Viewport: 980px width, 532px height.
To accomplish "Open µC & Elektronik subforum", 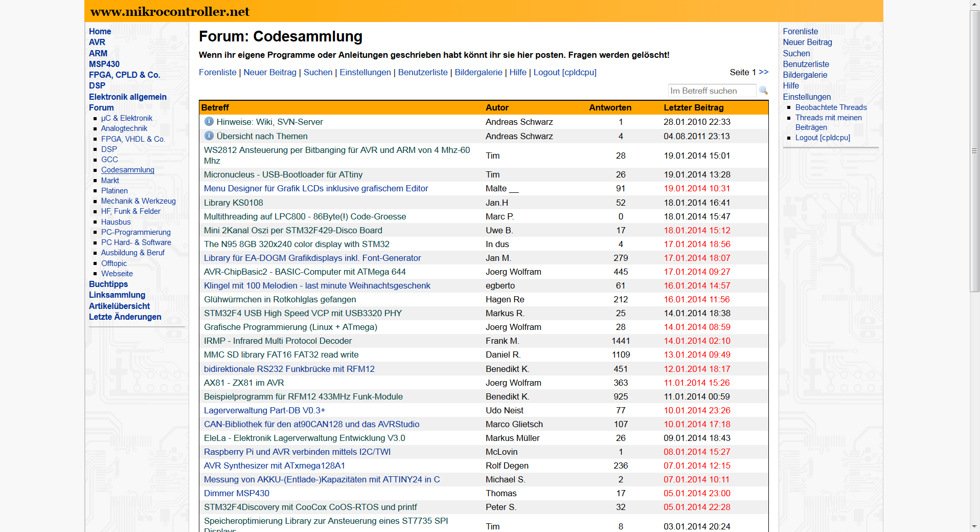I will 127,118.
